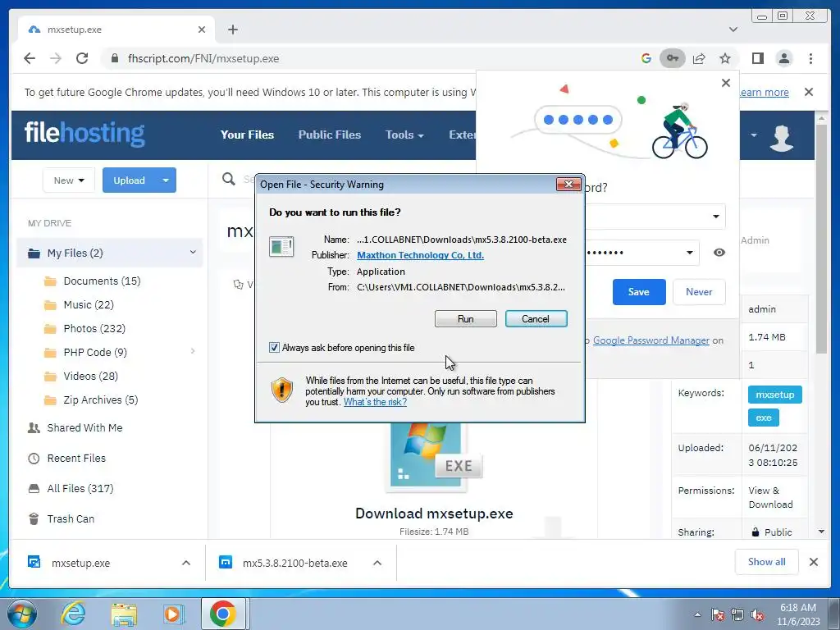Toggle password visibility eye icon
The width and height of the screenshot is (840, 630).
[x=719, y=253]
